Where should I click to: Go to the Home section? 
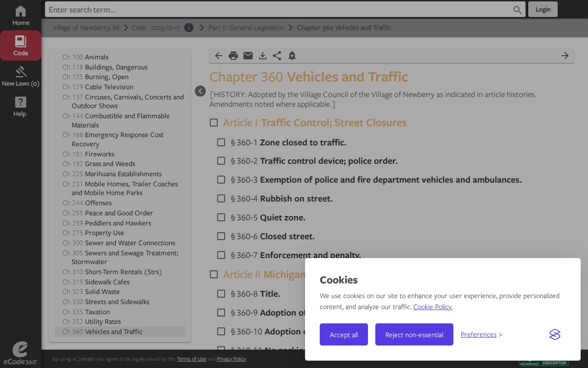(x=21, y=16)
